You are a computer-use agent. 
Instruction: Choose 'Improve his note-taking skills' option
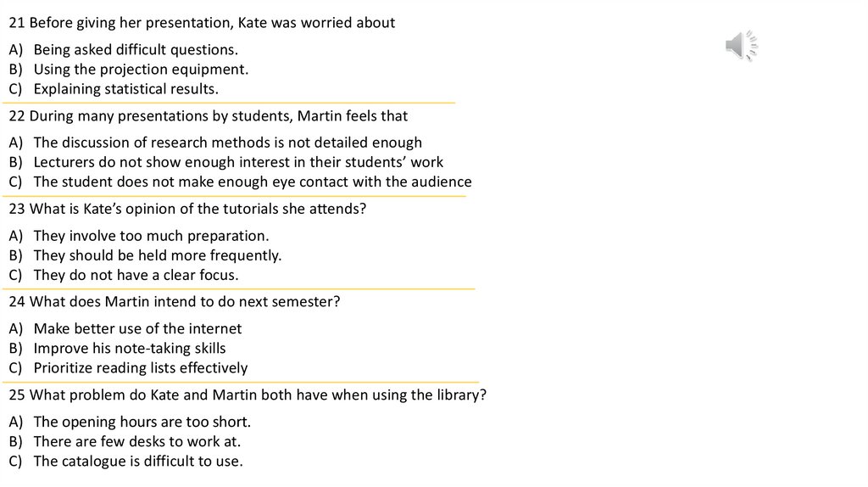(x=130, y=348)
